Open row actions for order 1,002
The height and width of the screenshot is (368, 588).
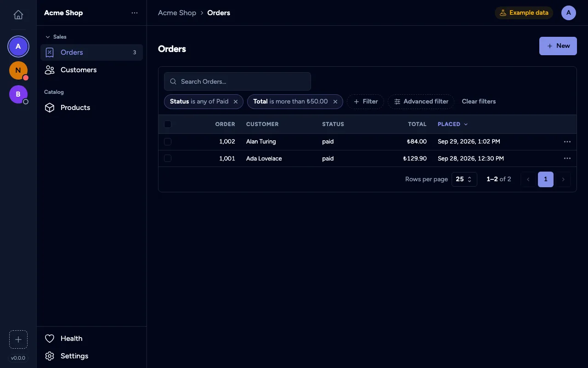click(567, 142)
